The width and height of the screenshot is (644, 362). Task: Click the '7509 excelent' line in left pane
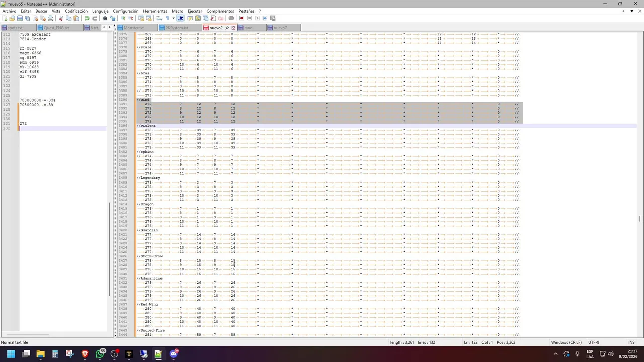(x=35, y=34)
